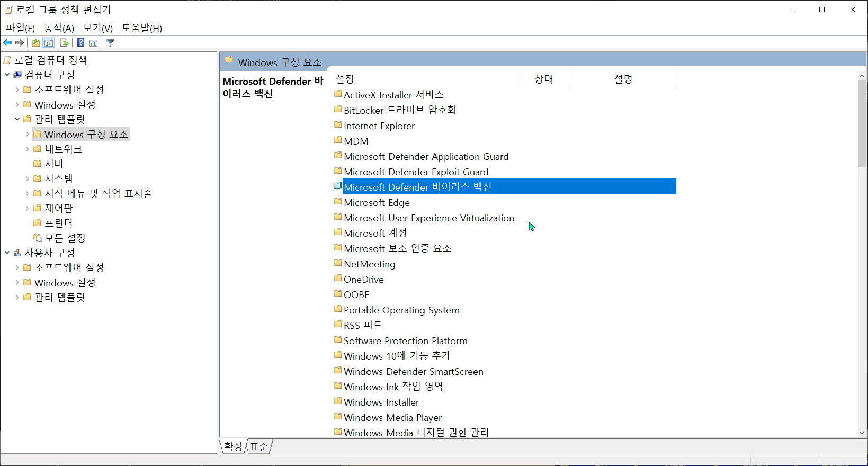868x466 pixels.
Task: Collapse the 사용자 구성 node
Action: 7,253
